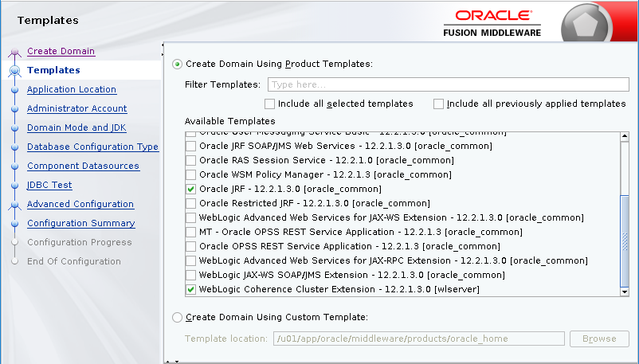Click the Available Templates vertical scrollbar
The image size is (639, 364).
coord(625,239)
